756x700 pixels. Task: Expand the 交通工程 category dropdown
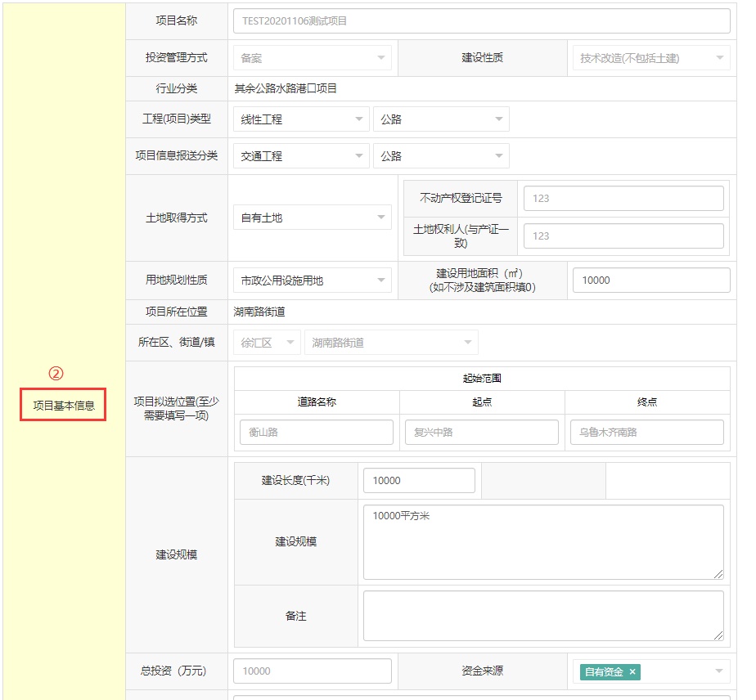point(300,156)
